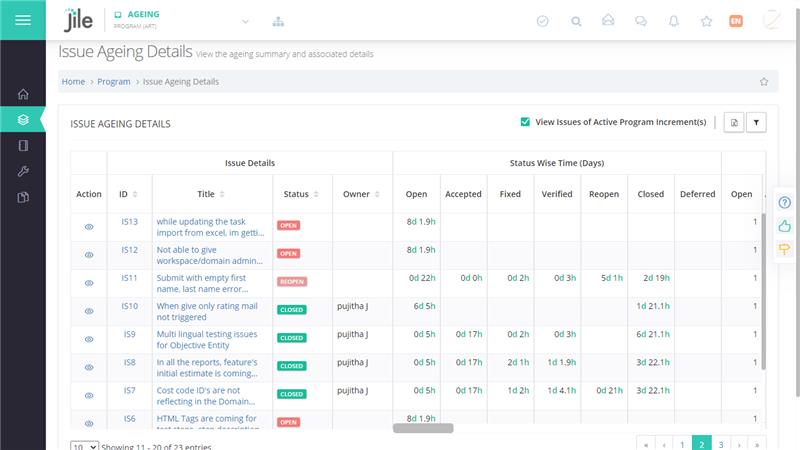Open the filter icon for ageing table
The width and height of the screenshot is (800, 450).
coord(756,122)
